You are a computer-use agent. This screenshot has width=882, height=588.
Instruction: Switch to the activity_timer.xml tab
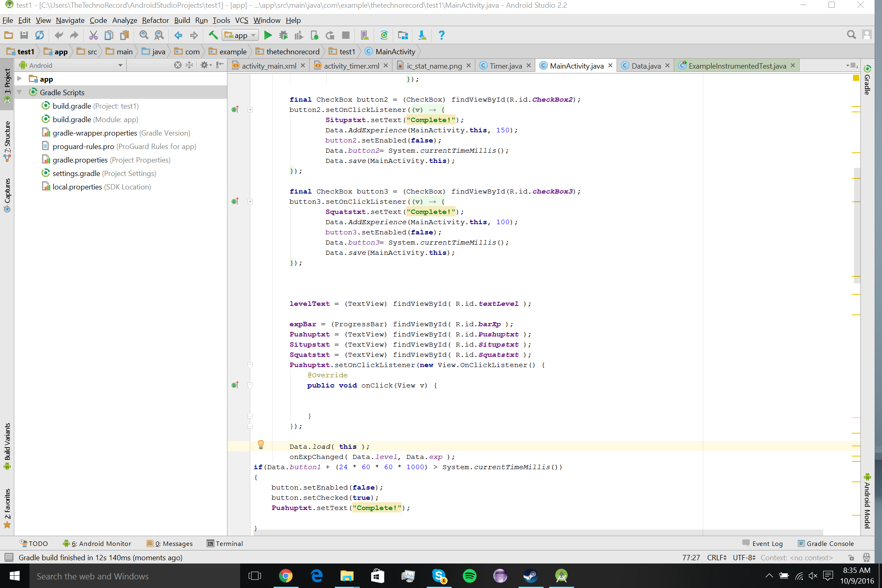(351, 66)
